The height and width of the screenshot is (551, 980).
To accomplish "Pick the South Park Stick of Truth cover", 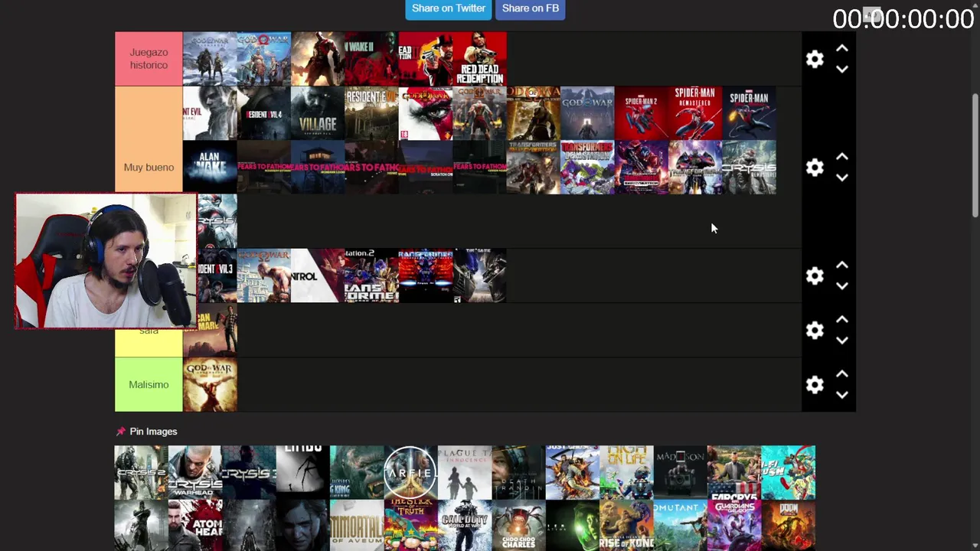I will (410, 526).
